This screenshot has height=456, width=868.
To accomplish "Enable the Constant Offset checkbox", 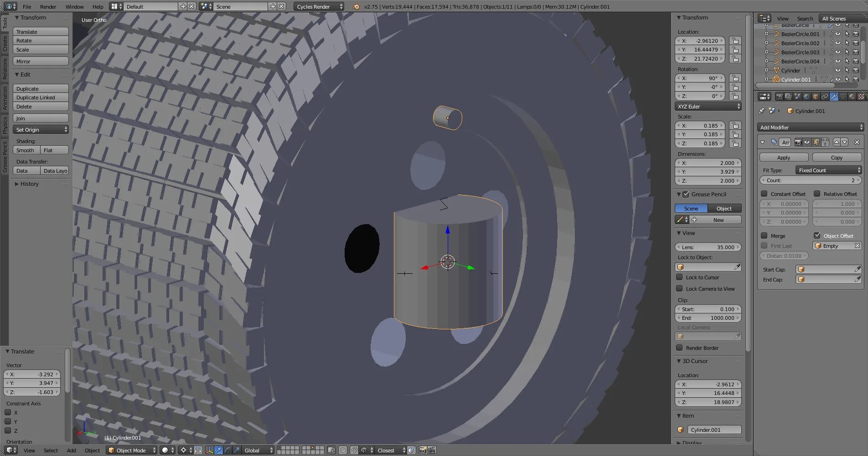I will pyautogui.click(x=764, y=194).
